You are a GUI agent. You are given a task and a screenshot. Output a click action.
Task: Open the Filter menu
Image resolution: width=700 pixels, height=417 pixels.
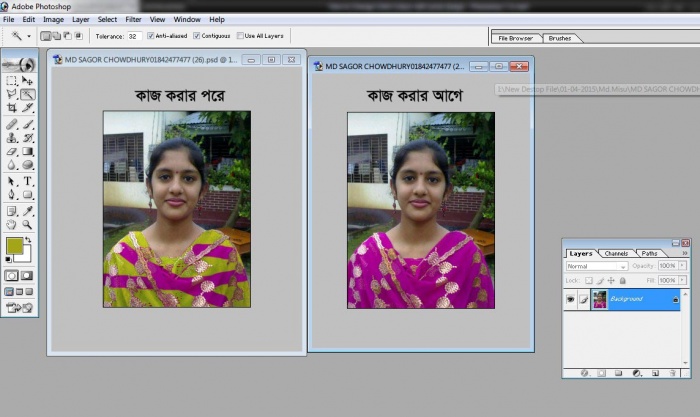(x=133, y=19)
